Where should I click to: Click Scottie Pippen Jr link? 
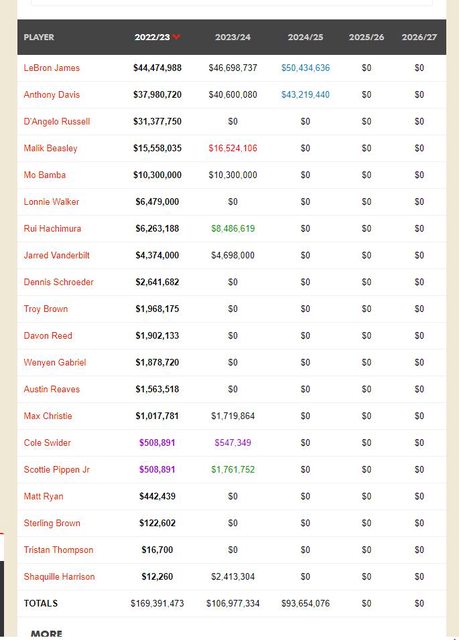pyautogui.click(x=56, y=469)
